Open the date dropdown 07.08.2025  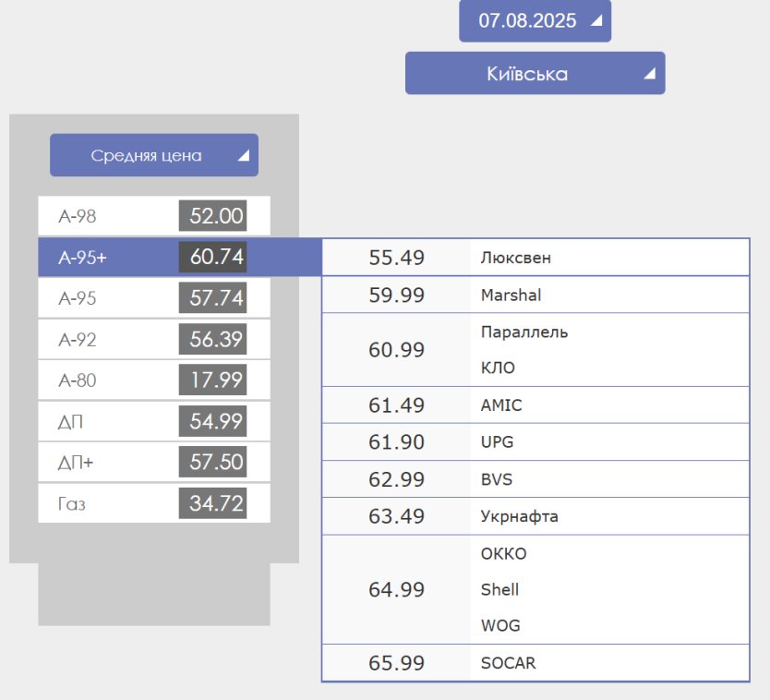(535, 20)
